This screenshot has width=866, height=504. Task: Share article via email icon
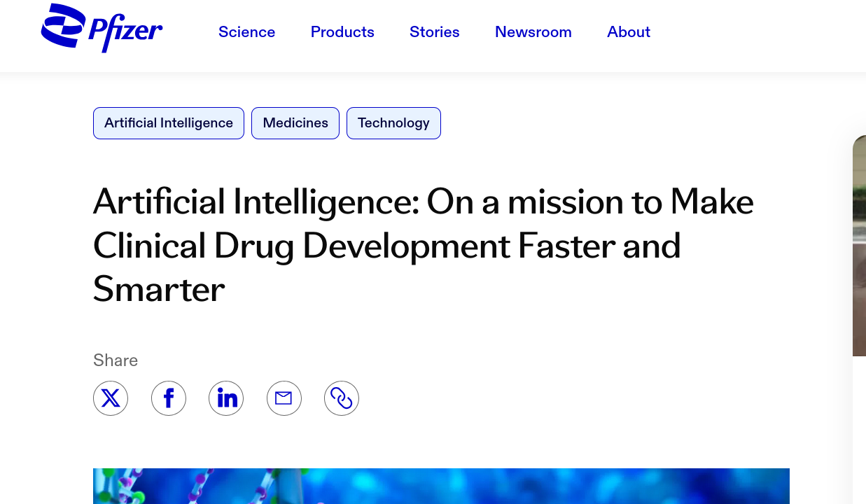pos(284,398)
